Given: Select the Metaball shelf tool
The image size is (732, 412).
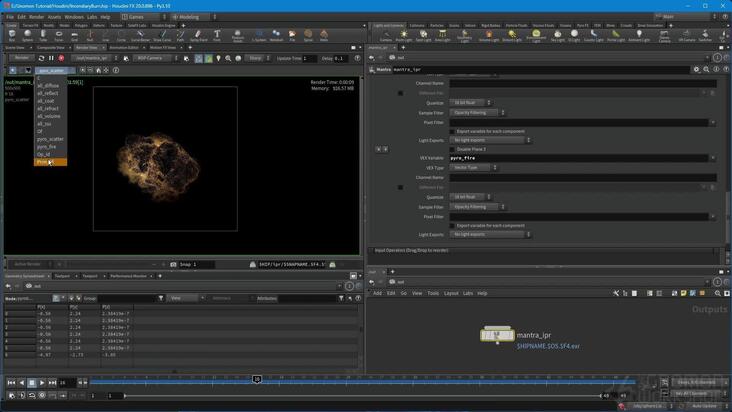Looking at the screenshot, I should 276,35.
